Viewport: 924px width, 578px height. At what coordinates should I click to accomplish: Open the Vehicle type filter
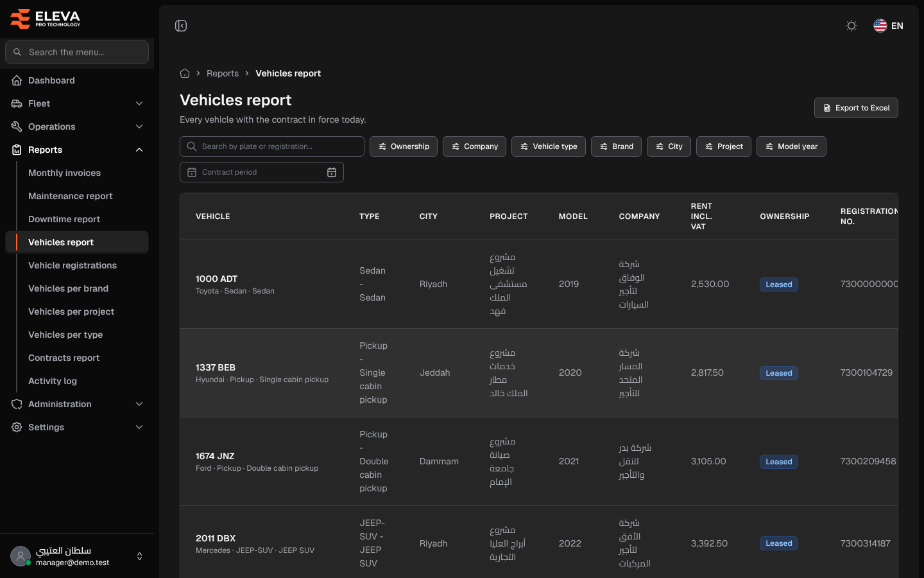(x=549, y=146)
